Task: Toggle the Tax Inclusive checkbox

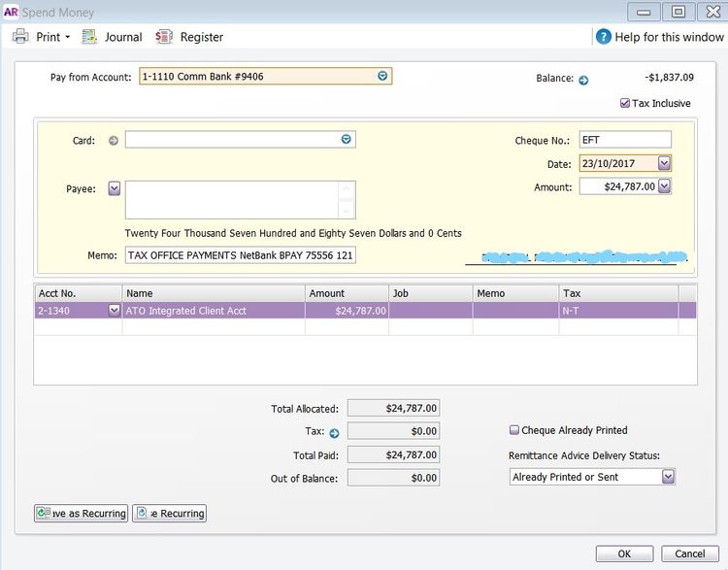Action: click(625, 103)
